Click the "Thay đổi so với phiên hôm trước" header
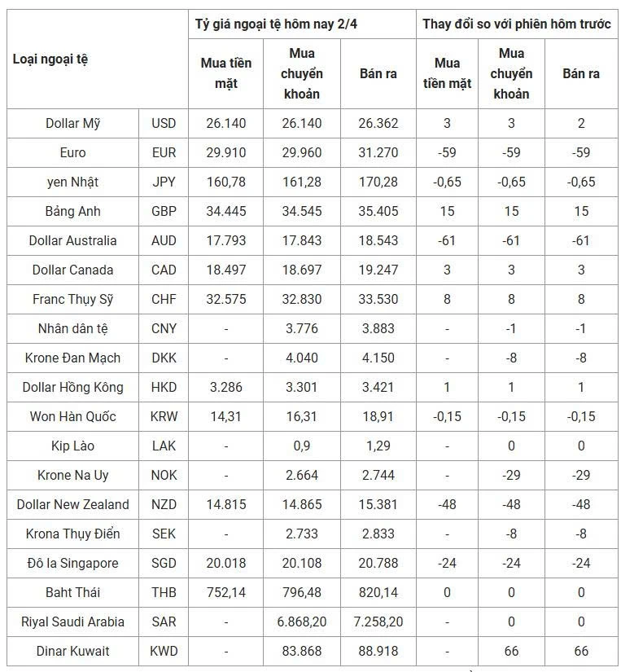 [x=517, y=24]
